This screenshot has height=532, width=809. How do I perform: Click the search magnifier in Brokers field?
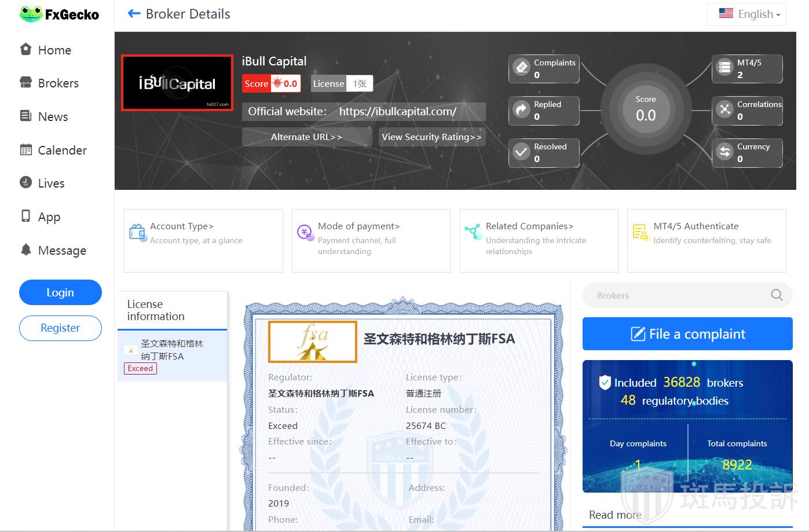point(777,295)
